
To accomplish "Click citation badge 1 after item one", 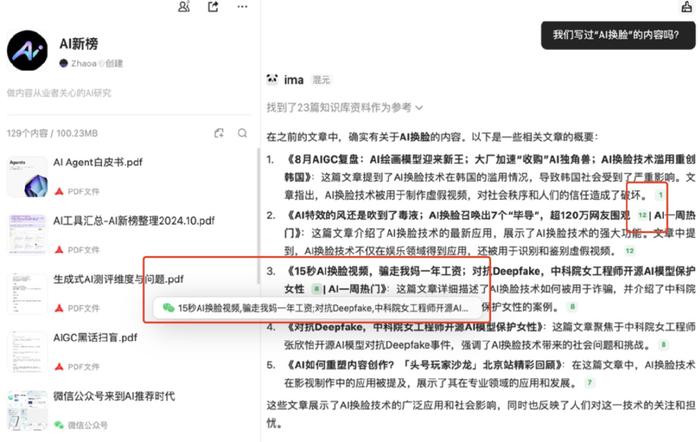I will (660, 195).
